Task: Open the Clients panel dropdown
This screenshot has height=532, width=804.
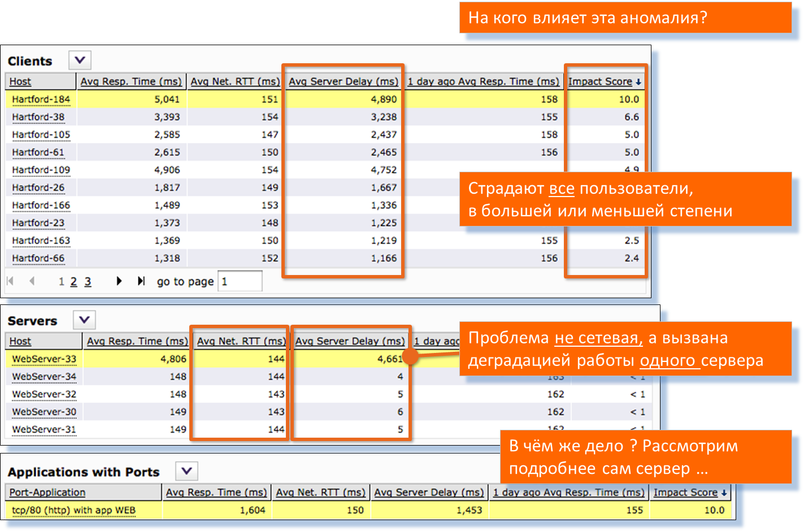Action: 80,60
